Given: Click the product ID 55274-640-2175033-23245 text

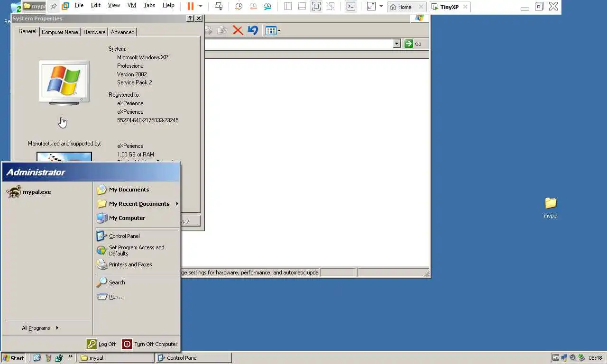Looking at the screenshot, I should [148, 120].
